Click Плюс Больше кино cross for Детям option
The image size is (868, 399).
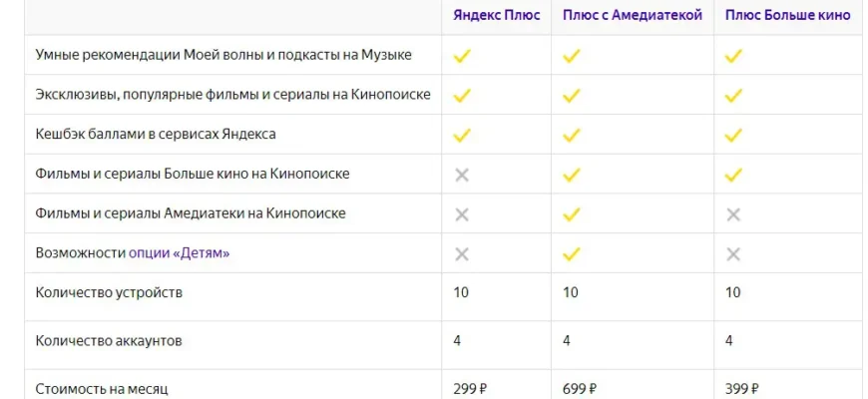tap(733, 254)
